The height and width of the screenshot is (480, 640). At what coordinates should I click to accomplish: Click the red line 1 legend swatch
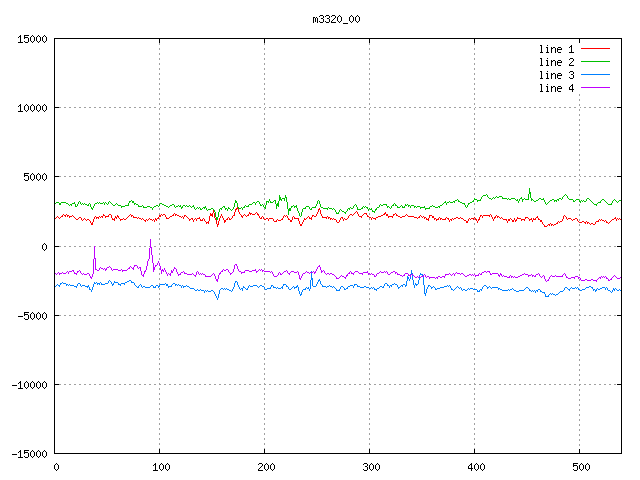pyautogui.click(x=595, y=49)
